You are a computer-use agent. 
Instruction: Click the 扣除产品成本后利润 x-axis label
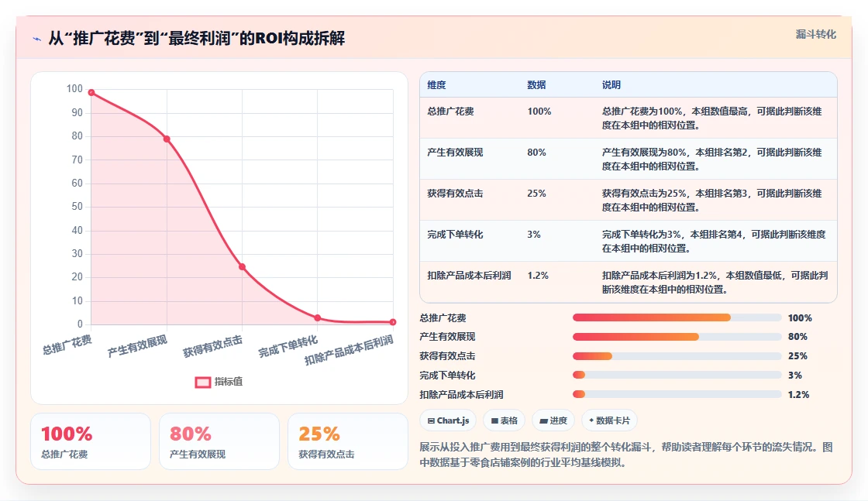click(x=349, y=349)
